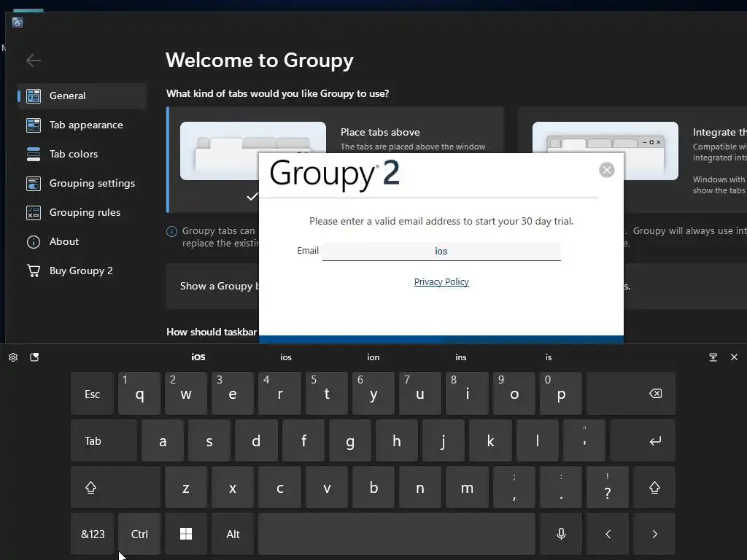Tap the apostrophe key

[584, 441]
